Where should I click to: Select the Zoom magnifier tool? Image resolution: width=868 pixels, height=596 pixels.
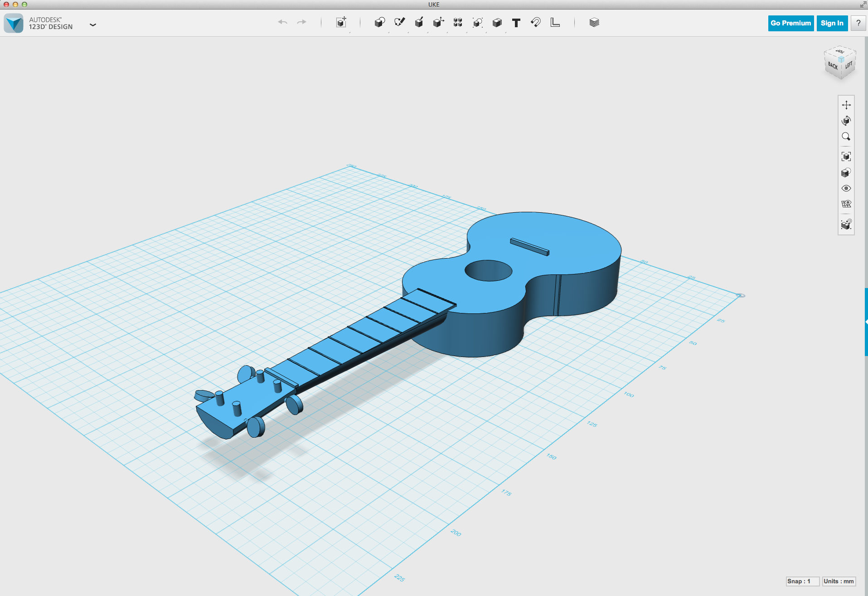846,137
